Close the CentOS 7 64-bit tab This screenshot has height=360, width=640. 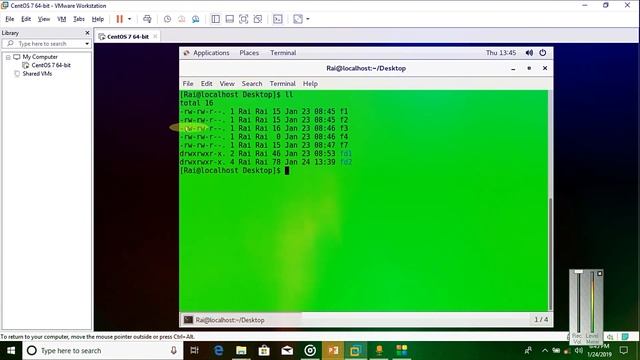pos(155,36)
